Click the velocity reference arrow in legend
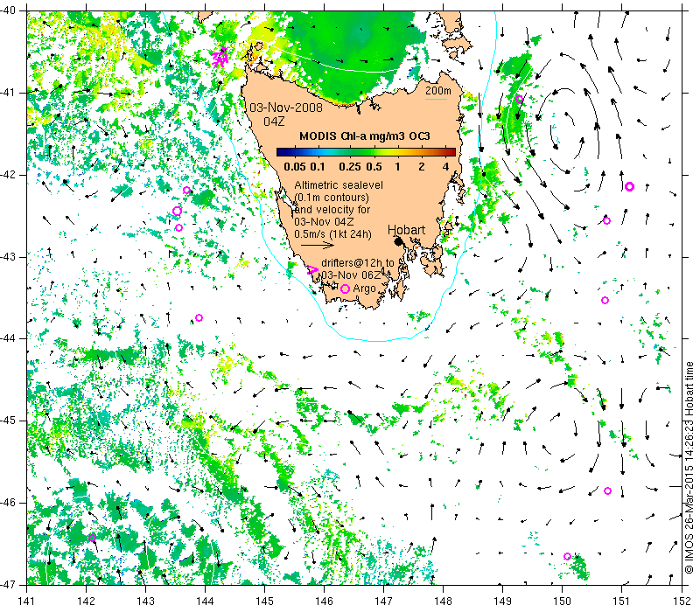This screenshot has height=612, width=700. pyautogui.click(x=318, y=245)
